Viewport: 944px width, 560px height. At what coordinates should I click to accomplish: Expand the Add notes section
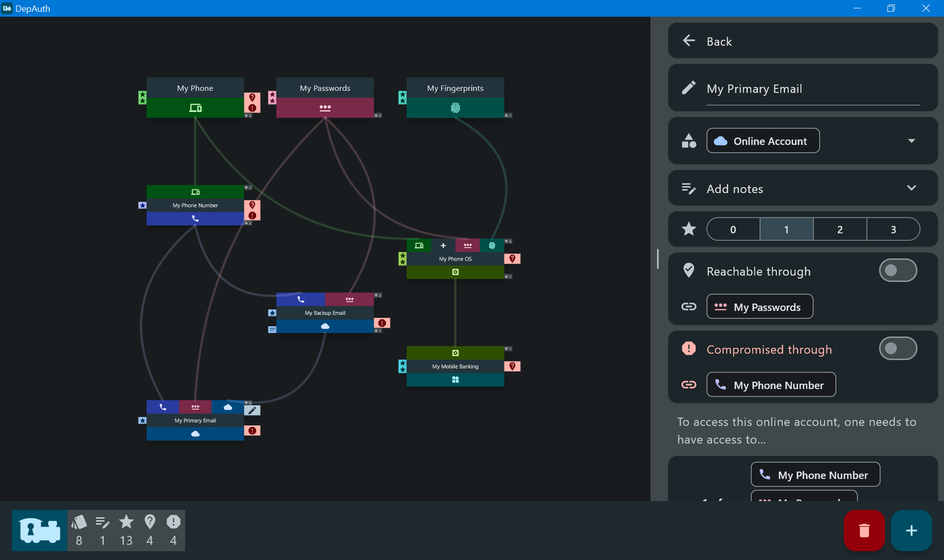[911, 189]
